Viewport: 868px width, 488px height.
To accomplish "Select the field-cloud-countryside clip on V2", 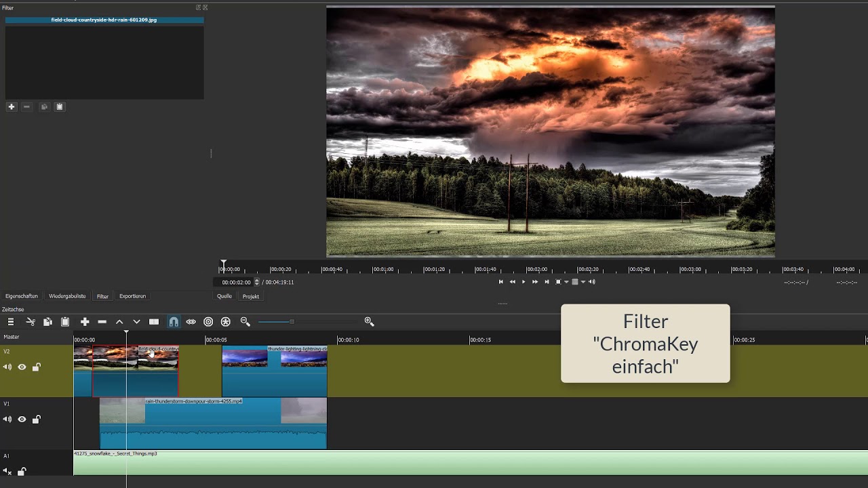I will (135, 371).
